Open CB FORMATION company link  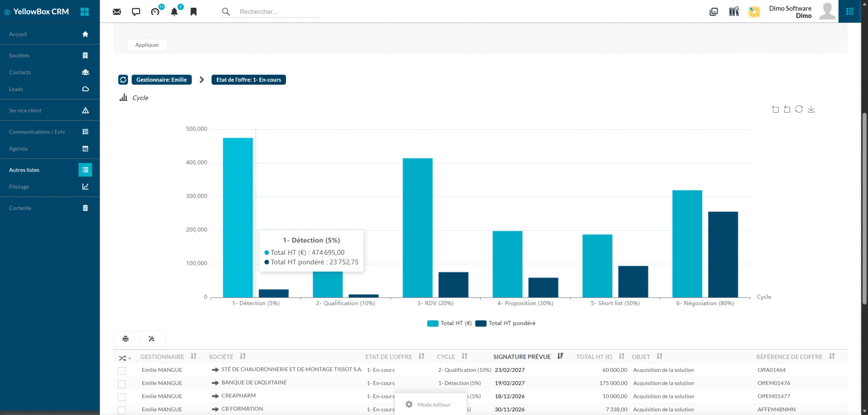(x=242, y=409)
